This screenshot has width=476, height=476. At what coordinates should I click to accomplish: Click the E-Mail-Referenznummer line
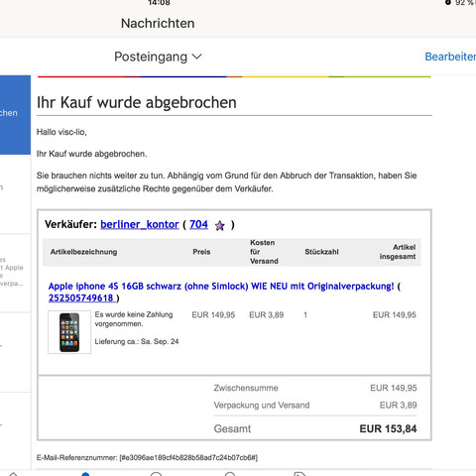click(147, 457)
